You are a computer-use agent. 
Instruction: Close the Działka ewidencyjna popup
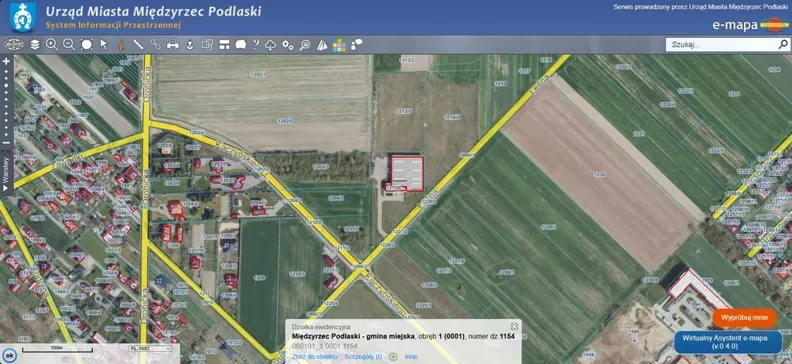tap(514, 327)
